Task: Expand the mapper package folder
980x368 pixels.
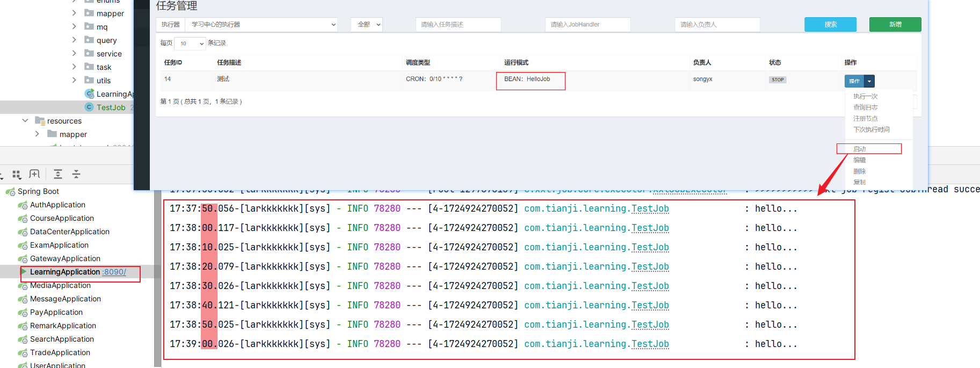Action: (x=74, y=13)
